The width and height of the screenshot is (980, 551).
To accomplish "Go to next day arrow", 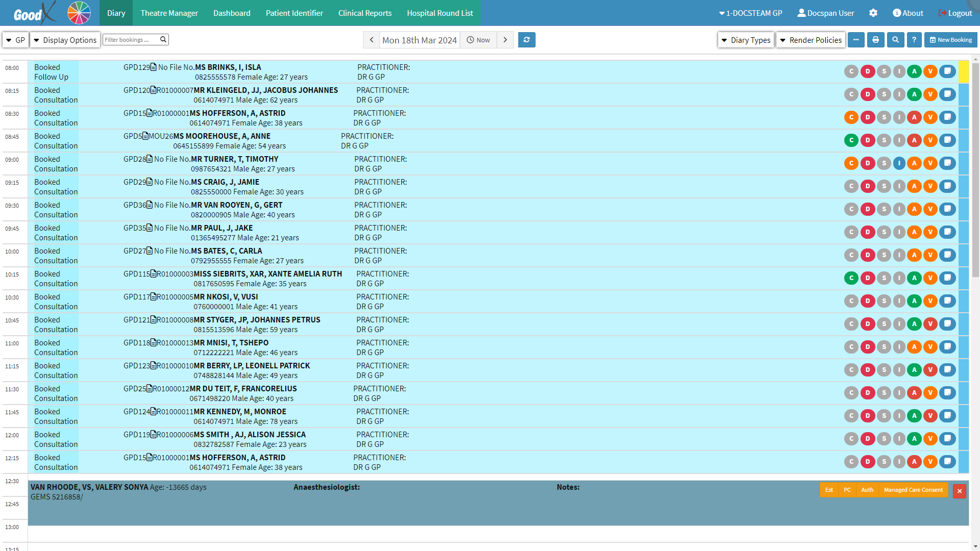I will coord(505,40).
